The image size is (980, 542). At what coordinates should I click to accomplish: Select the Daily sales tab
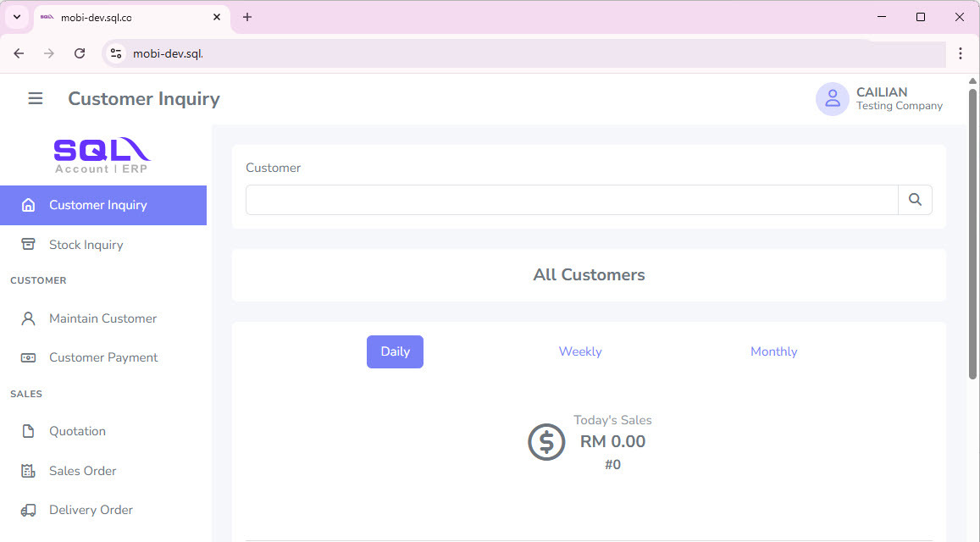(395, 352)
